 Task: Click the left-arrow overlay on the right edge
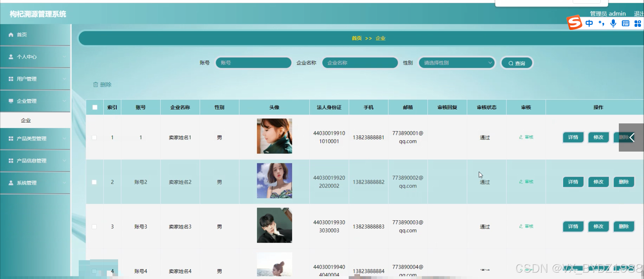pyautogui.click(x=631, y=137)
